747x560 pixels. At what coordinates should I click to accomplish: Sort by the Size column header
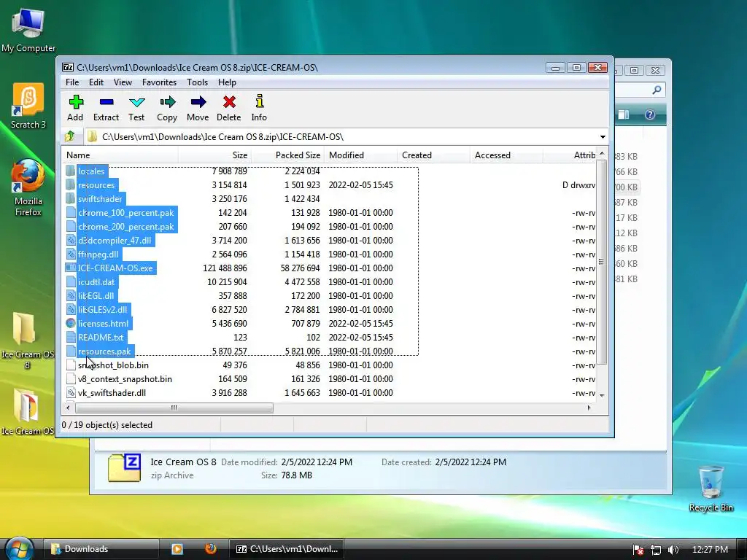pyautogui.click(x=215, y=155)
